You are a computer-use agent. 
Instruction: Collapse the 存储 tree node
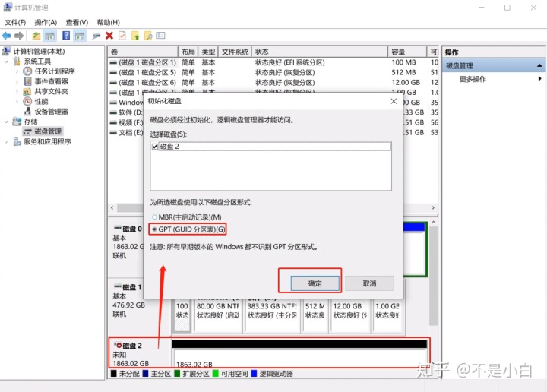coord(6,122)
